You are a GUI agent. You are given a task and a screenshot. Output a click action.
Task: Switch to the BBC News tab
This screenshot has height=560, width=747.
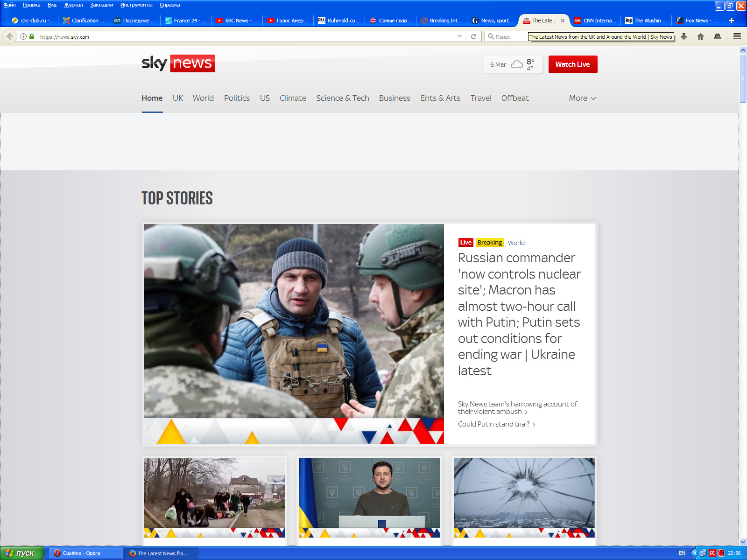point(237,21)
